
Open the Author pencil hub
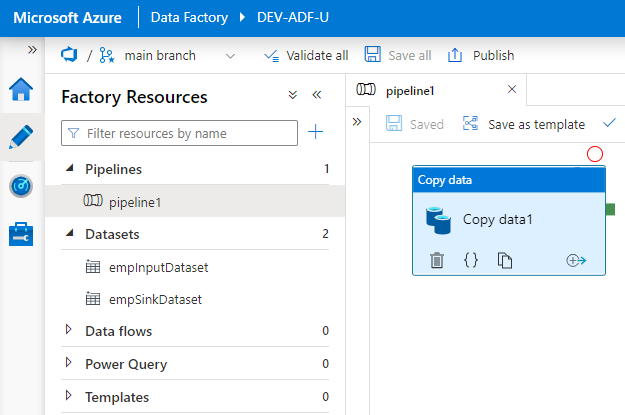tap(21, 137)
